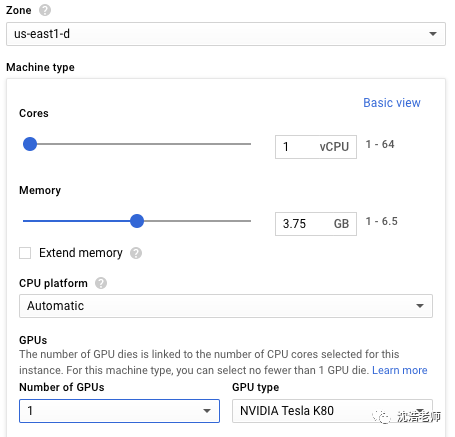Switch to Basic view link

pos(392,103)
